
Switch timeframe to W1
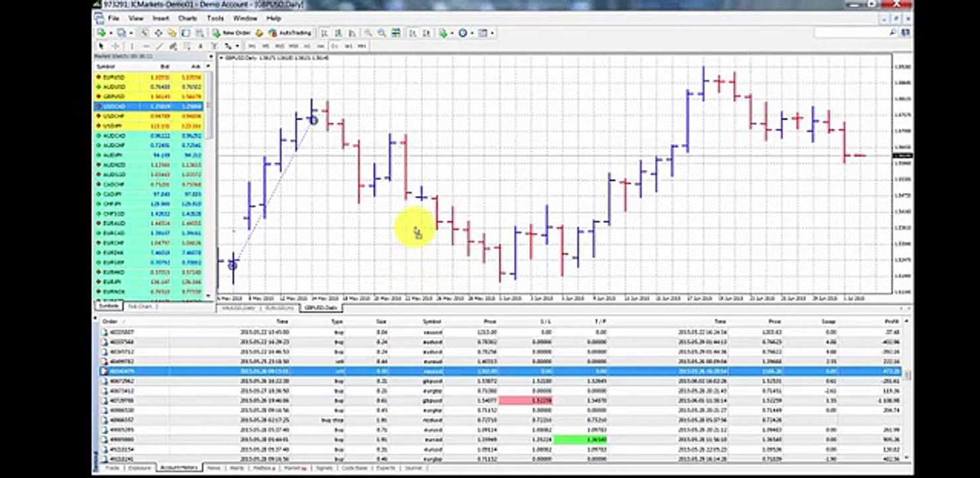click(x=348, y=46)
